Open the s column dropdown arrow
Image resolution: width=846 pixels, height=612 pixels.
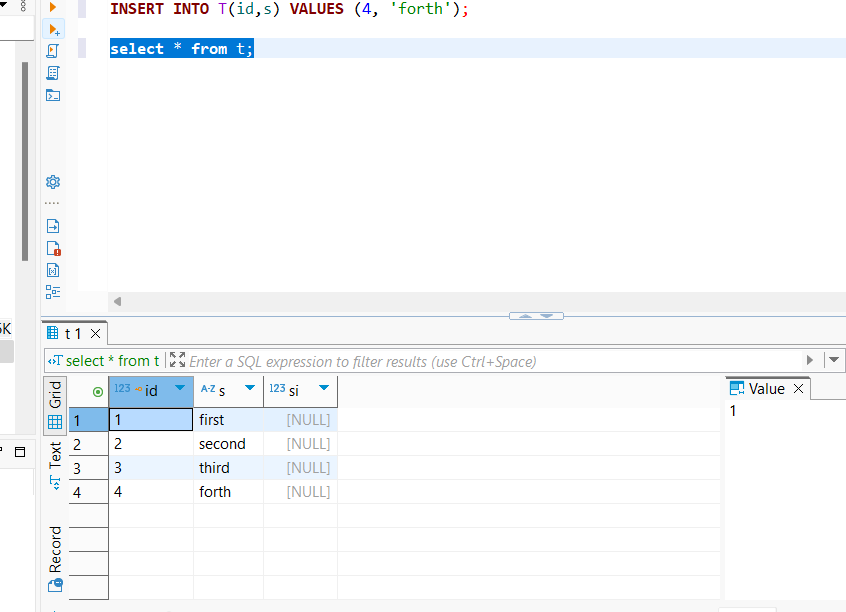pos(250,388)
